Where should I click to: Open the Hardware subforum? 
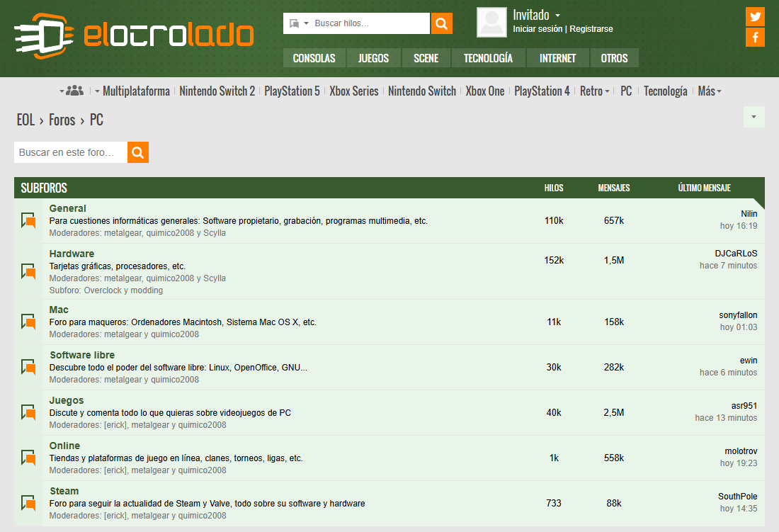point(72,254)
